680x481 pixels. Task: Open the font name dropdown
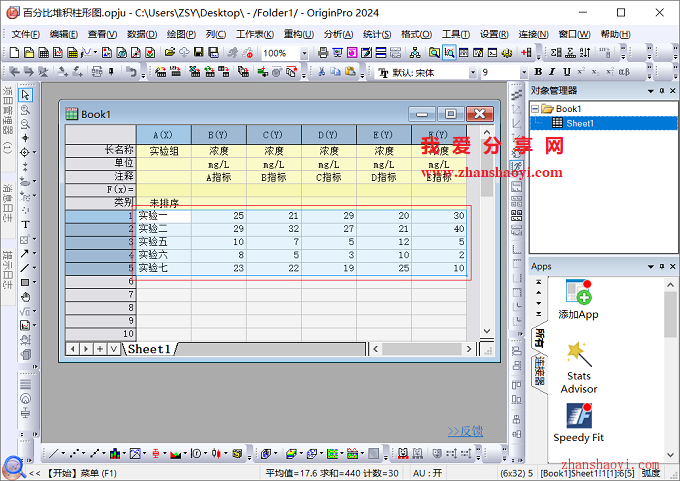point(473,72)
